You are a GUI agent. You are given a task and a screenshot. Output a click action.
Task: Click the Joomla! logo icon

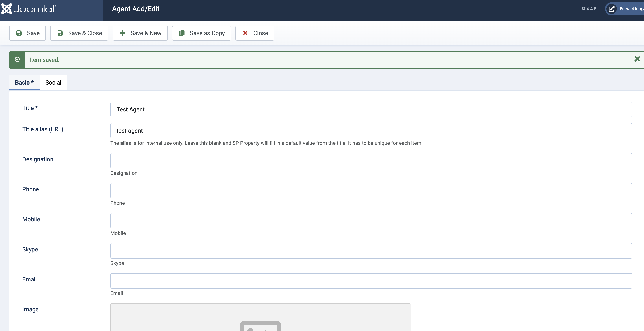[x=7, y=8]
